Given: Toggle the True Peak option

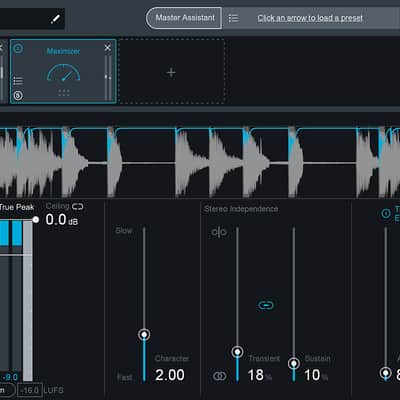Looking at the screenshot, I should click(x=17, y=207).
